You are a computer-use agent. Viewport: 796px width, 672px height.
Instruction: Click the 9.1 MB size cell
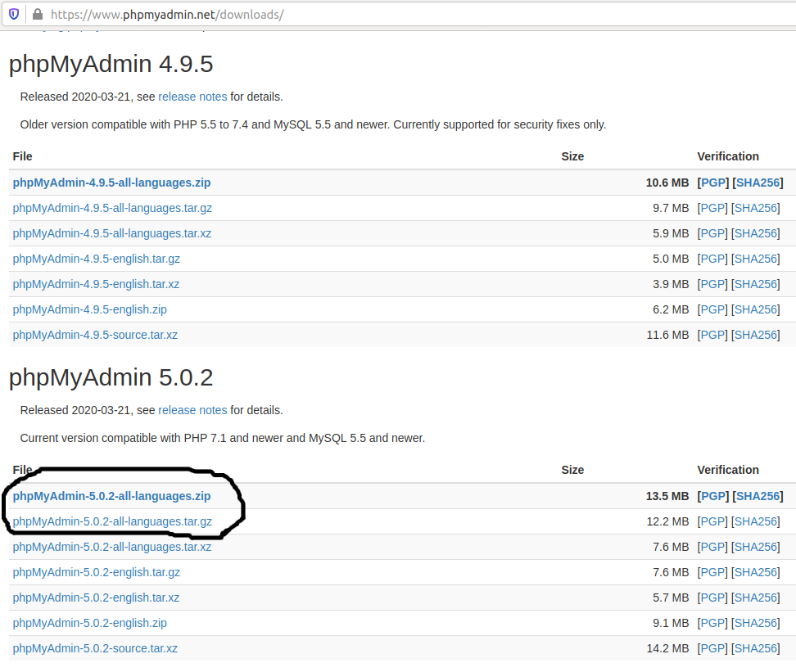671,623
